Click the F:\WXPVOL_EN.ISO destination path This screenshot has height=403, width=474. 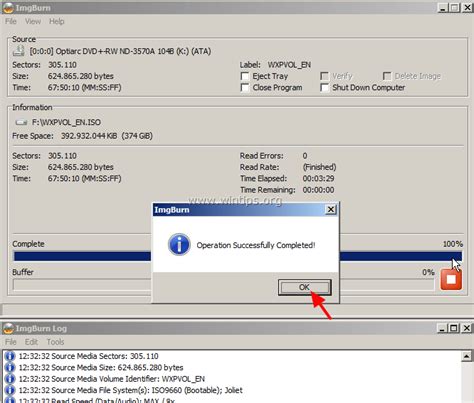[66, 122]
